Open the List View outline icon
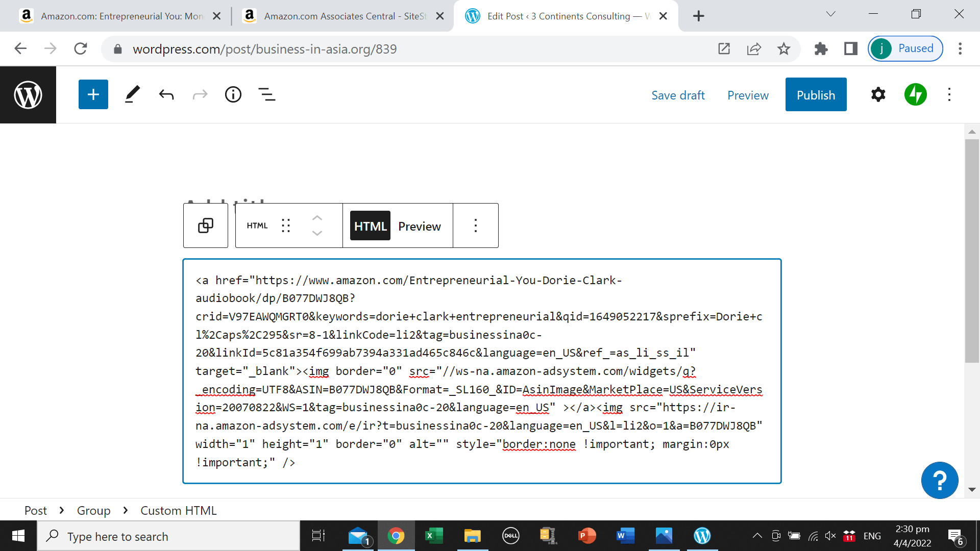Viewport: 980px width, 551px height. [x=266, y=95]
